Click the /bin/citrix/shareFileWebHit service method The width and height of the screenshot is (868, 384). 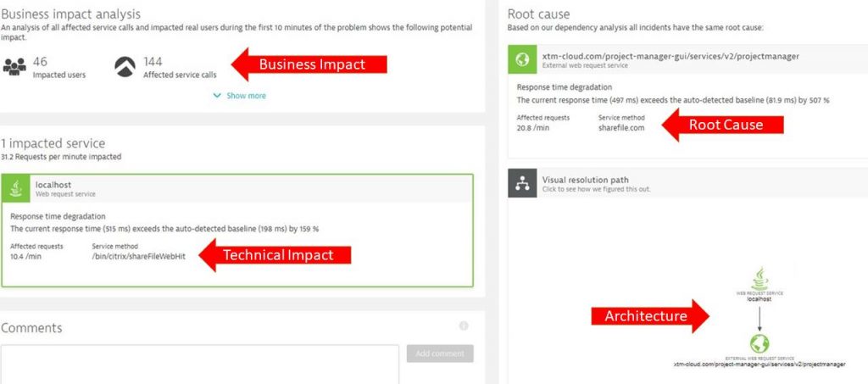(x=139, y=257)
